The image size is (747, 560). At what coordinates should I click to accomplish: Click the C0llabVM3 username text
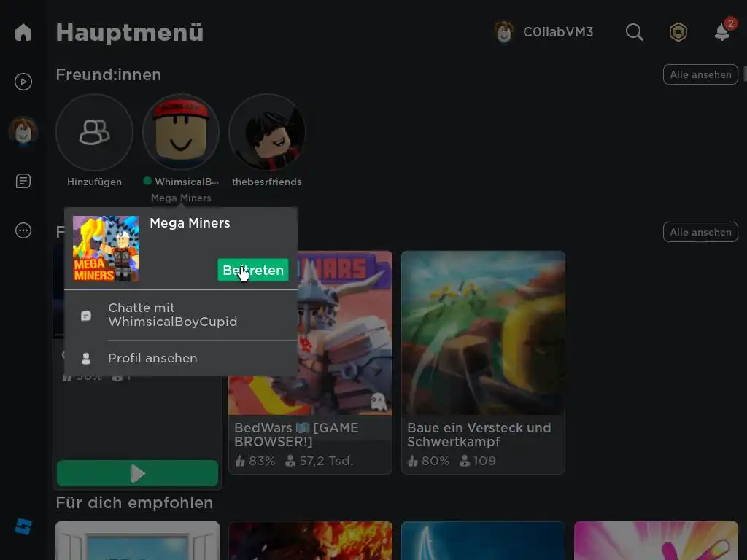pyautogui.click(x=558, y=32)
